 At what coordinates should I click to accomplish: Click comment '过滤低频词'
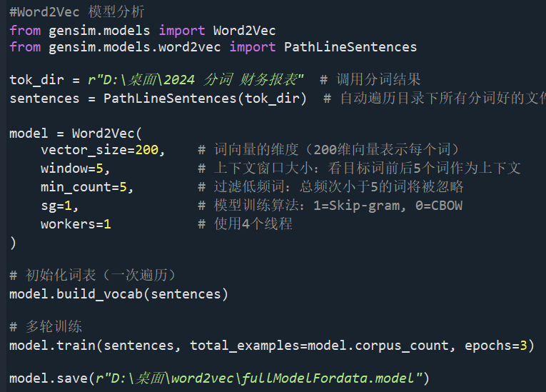pyautogui.click(x=249, y=187)
